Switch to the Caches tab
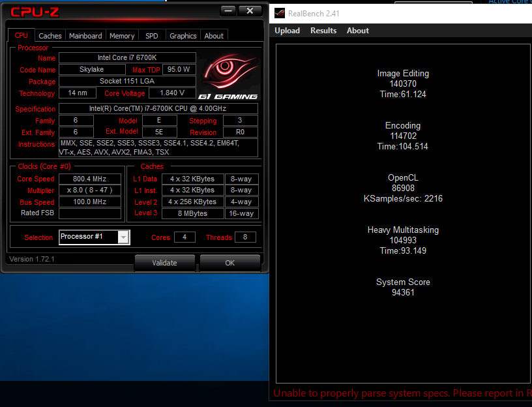Viewport: 532px width, 407px height. tap(50, 36)
